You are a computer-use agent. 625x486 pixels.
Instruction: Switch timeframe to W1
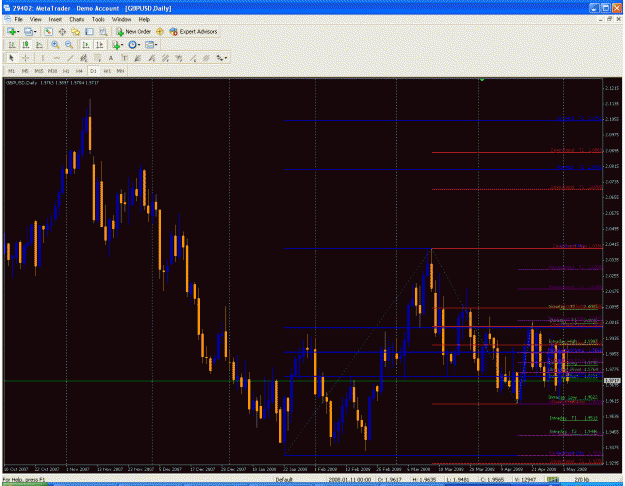tap(107, 71)
